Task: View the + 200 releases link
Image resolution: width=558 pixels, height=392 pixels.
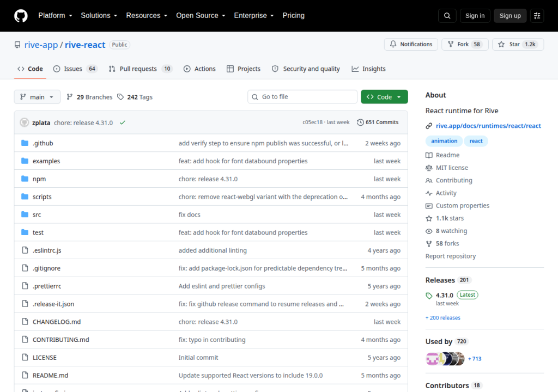Action: tap(442, 317)
